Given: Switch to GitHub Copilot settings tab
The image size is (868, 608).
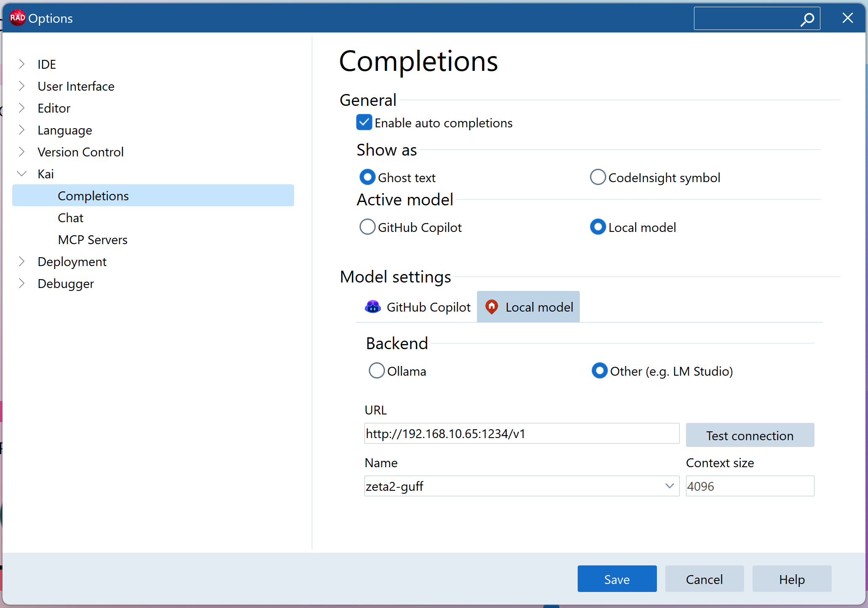Looking at the screenshot, I should pyautogui.click(x=417, y=307).
